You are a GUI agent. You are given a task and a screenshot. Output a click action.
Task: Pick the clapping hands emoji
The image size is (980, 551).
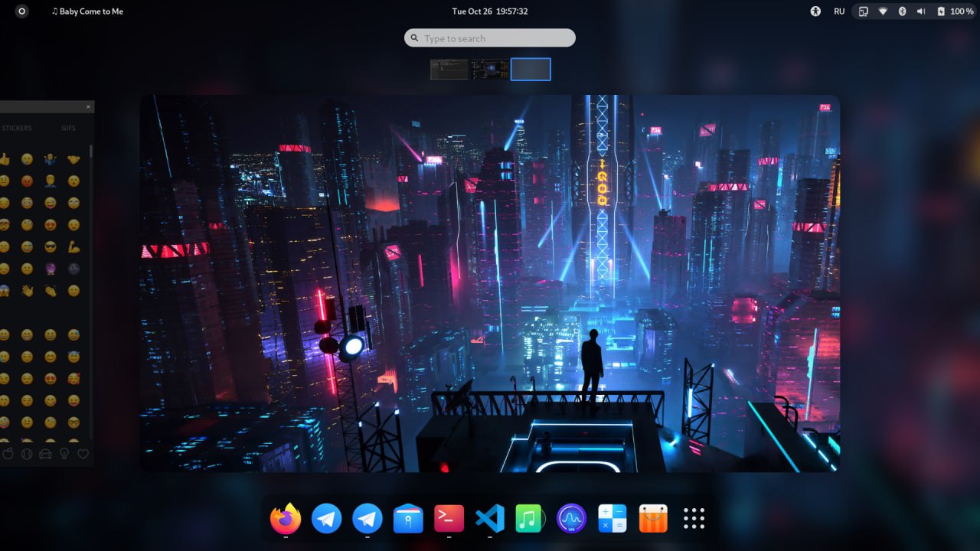51,291
